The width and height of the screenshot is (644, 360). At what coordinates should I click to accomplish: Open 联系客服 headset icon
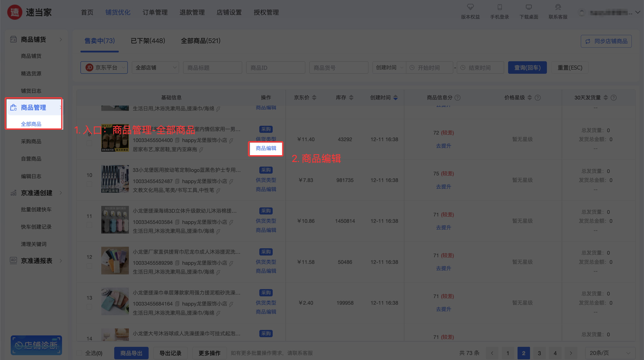(558, 7)
